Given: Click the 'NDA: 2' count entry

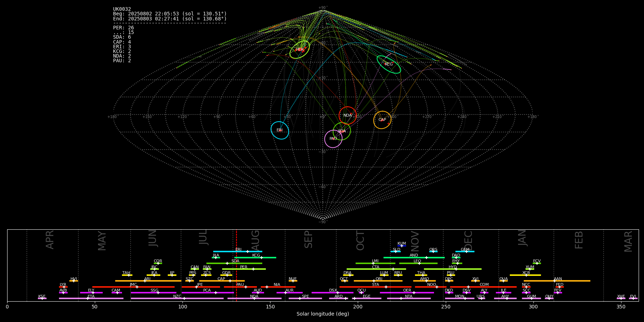Looking at the screenshot, I should coord(122,56).
